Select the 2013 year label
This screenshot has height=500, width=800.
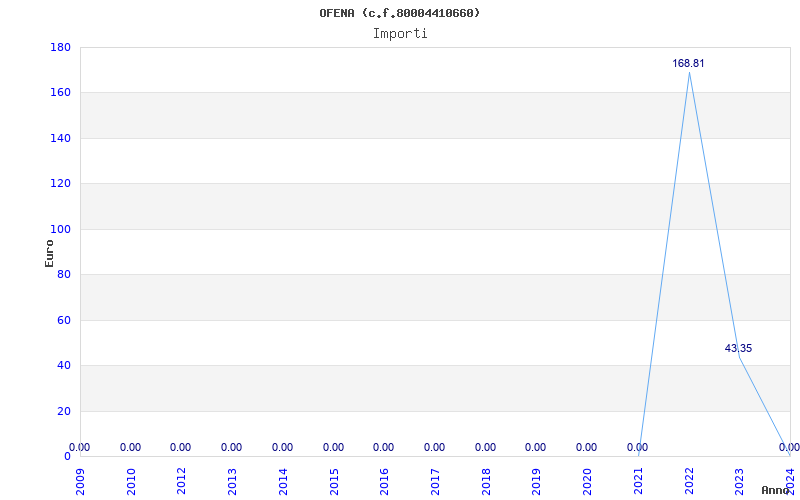click(x=232, y=481)
